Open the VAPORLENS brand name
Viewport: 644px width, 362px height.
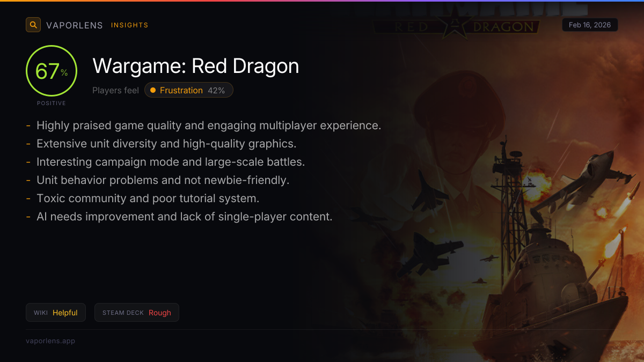pyautogui.click(x=75, y=25)
